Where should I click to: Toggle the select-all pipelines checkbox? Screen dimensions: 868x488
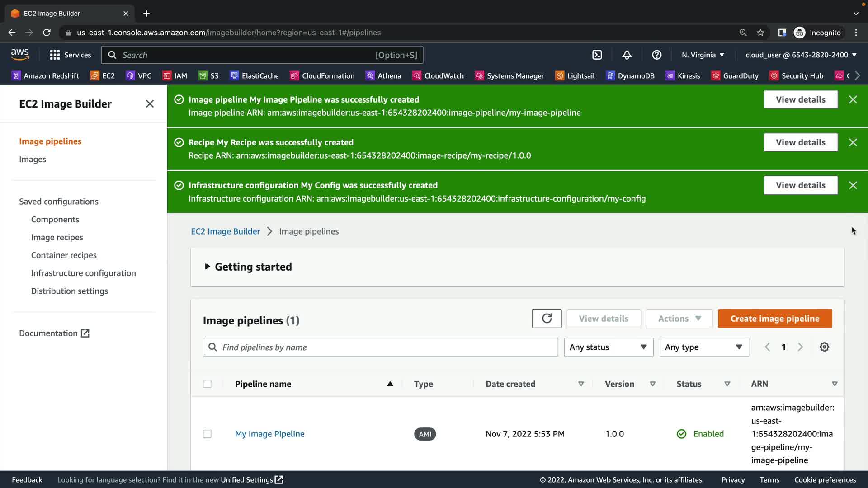207,384
